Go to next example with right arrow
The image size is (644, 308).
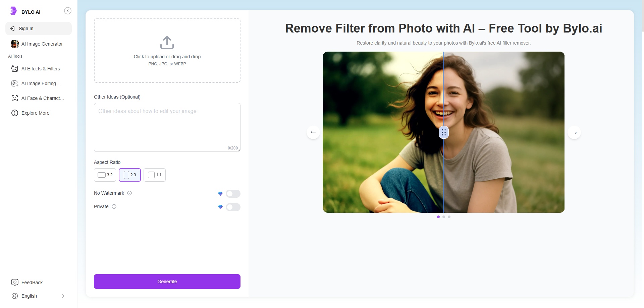(x=574, y=132)
